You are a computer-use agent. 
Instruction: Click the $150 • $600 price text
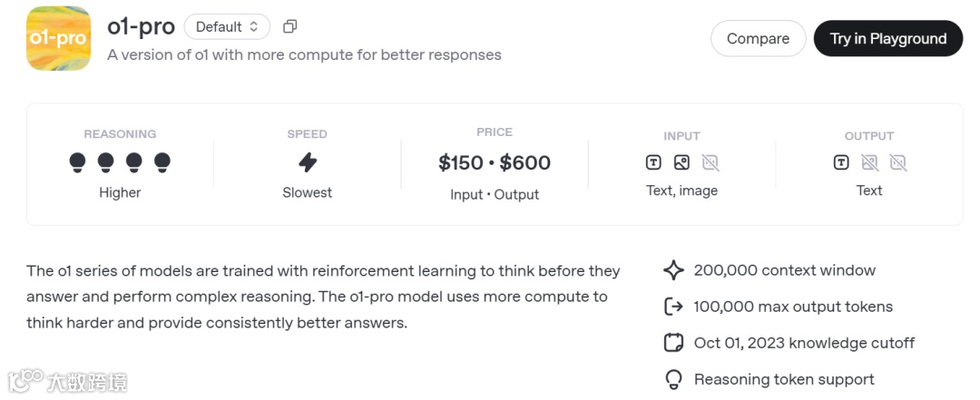[x=495, y=162]
